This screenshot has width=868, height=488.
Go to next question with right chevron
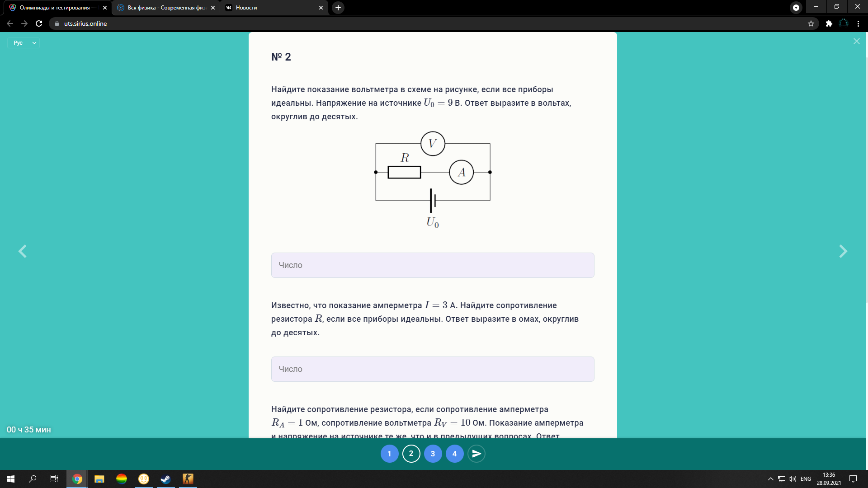843,251
